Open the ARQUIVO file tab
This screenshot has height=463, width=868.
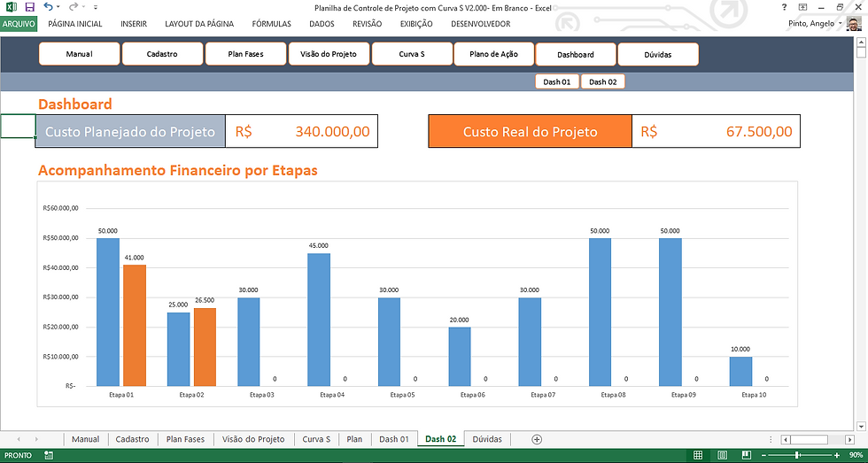coord(19,24)
